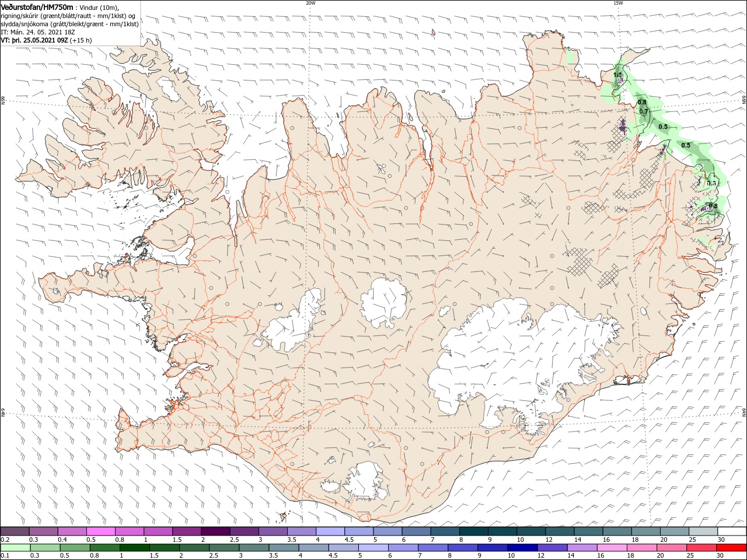Pick the 0.5–0.8 green swatch in the lower legend
The height and width of the screenshot is (560, 747).
pyautogui.click(x=75, y=548)
